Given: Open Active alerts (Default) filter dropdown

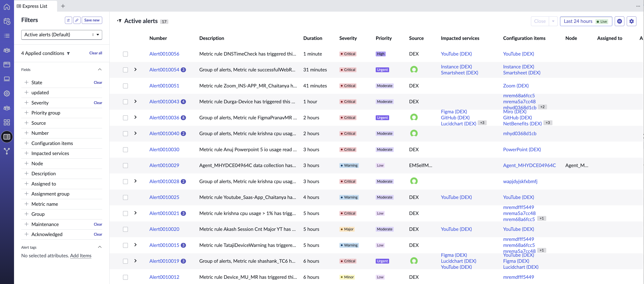Looking at the screenshot, I should tap(62, 35).
